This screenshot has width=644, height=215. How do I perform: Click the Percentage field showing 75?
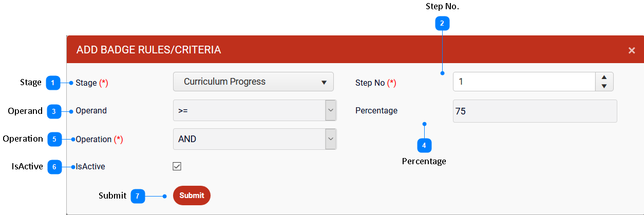pos(535,111)
